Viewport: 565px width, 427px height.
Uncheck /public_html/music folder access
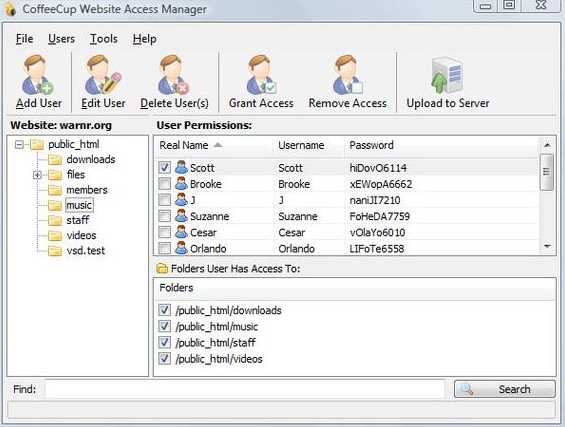tap(165, 326)
